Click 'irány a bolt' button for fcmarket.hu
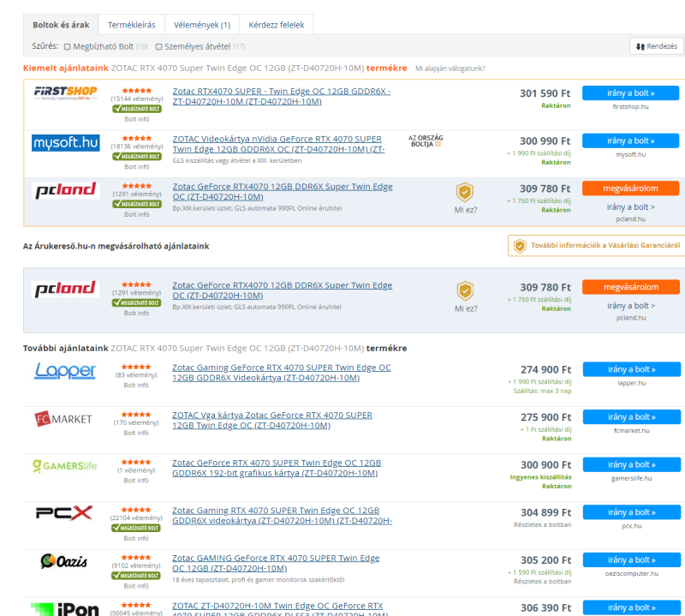This screenshot has width=685, height=616. click(x=632, y=417)
